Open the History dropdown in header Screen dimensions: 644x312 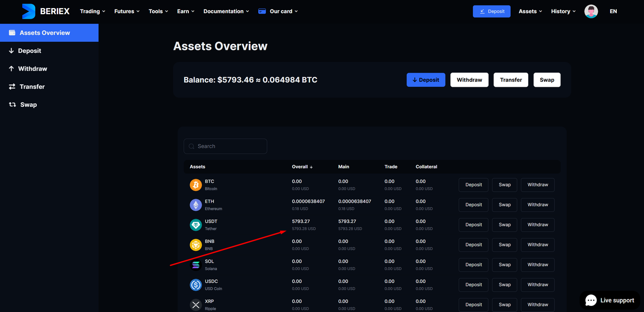[x=563, y=11]
